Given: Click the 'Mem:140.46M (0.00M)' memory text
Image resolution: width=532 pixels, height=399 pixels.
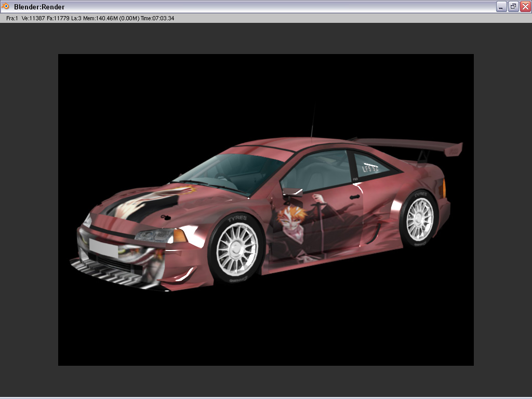Looking at the screenshot, I should click(111, 18).
